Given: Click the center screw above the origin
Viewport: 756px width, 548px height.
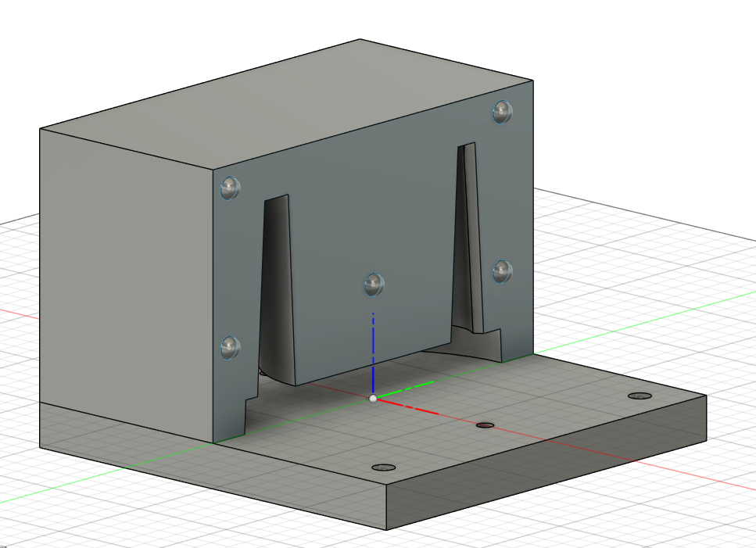Looking at the screenshot, I should 375,284.
